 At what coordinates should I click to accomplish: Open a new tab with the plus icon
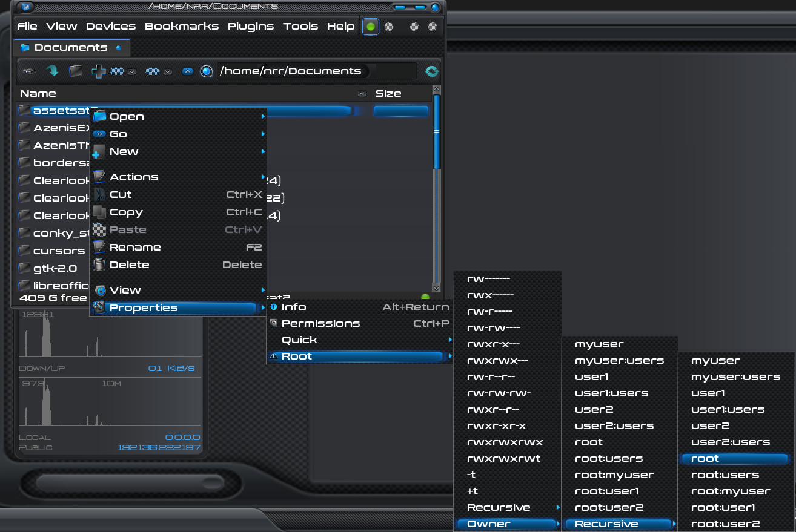[x=98, y=71]
